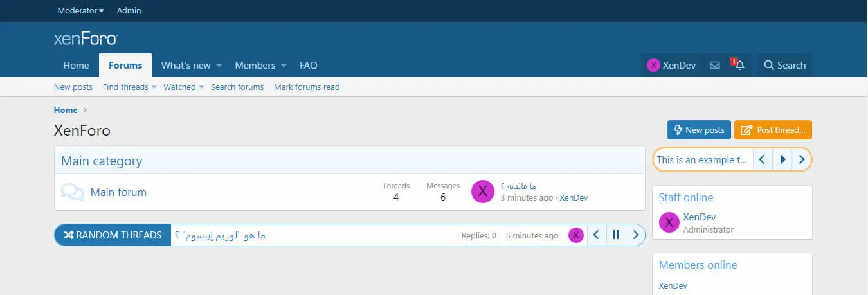Click XenDev avatar in Staff online
Screen dimensions: 868x295
tap(669, 222)
